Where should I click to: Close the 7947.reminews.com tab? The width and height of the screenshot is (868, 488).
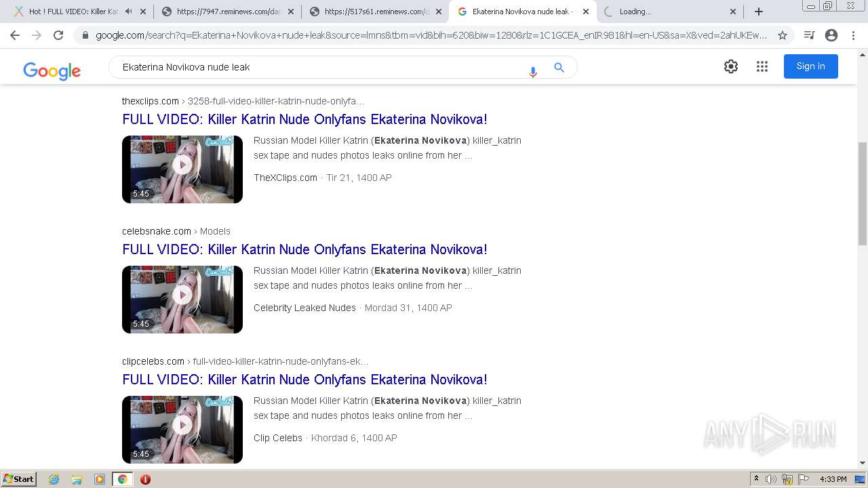(290, 12)
